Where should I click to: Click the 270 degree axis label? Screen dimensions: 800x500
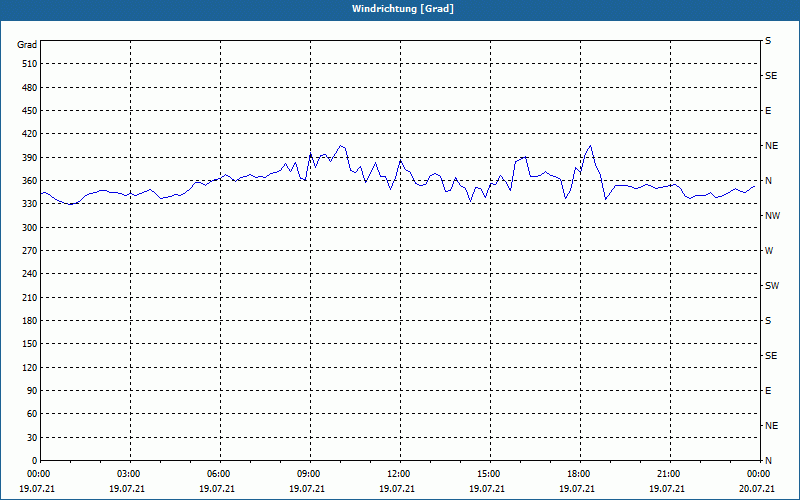(x=30, y=251)
